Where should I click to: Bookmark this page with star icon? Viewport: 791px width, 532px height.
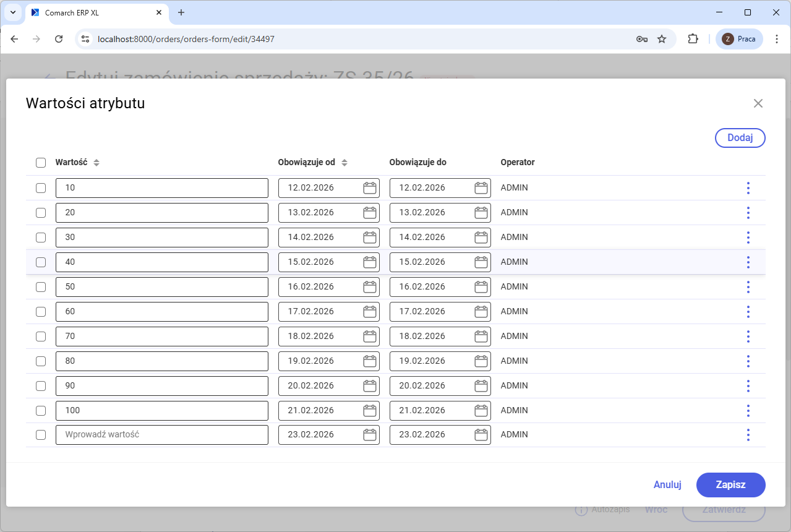(x=662, y=39)
